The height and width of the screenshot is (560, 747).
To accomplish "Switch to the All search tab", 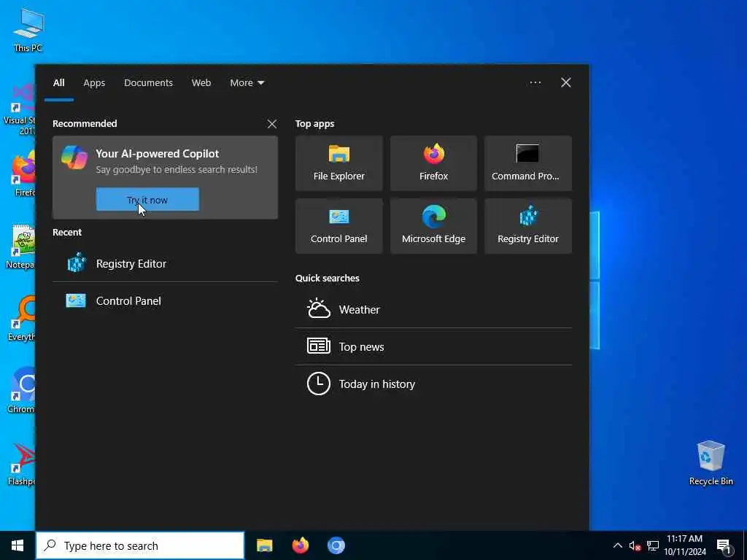I will tap(58, 83).
